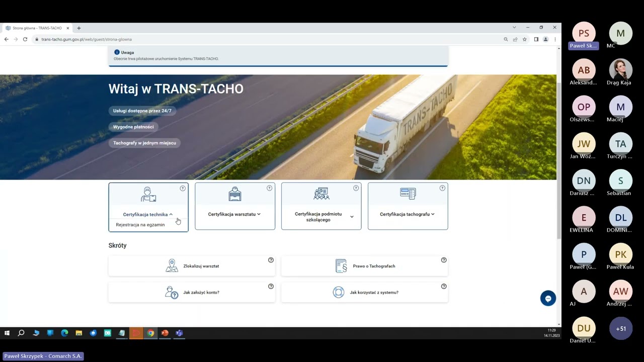Click the address bar URL field
Image resolution: width=644 pixels, height=362 pixels.
(x=267, y=39)
